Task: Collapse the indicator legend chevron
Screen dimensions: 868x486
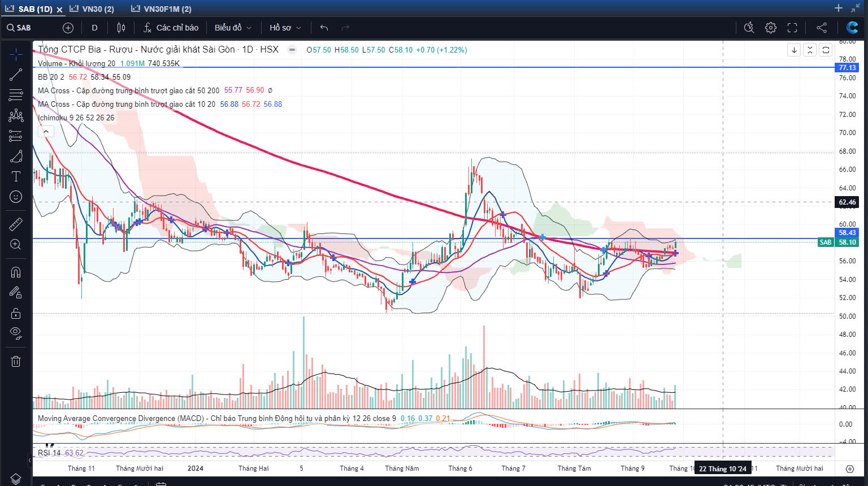Action: click(46, 131)
